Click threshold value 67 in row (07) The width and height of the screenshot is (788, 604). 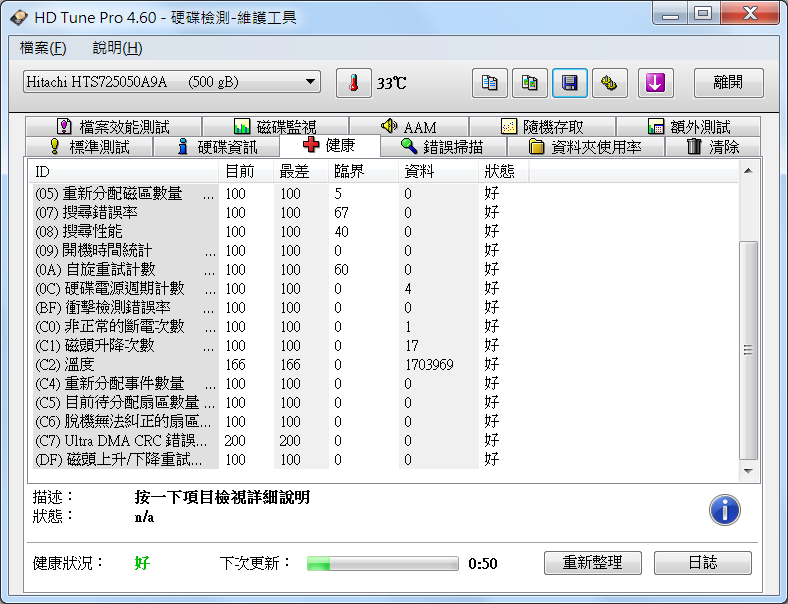(341, 213)
